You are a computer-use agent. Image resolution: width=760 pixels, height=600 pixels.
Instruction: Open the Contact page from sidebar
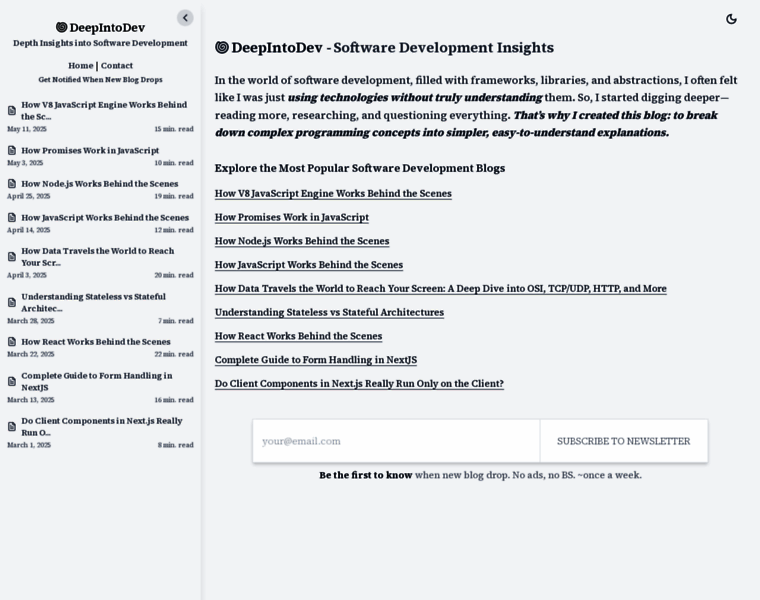117,66
